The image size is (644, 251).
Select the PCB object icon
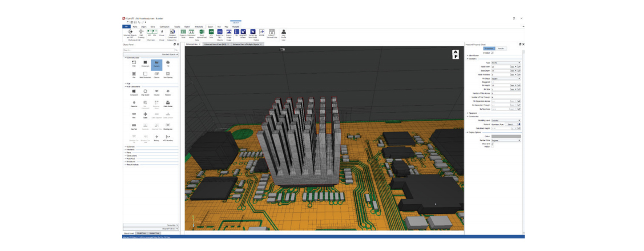[134, 63]
